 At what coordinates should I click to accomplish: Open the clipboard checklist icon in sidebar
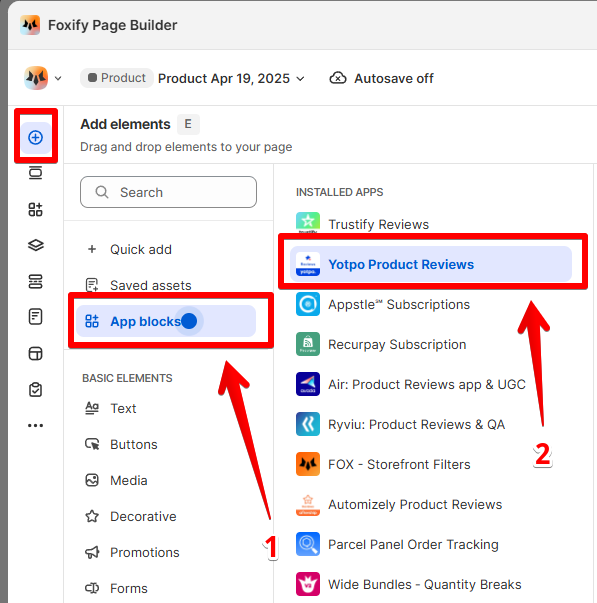tap(35, 390)
